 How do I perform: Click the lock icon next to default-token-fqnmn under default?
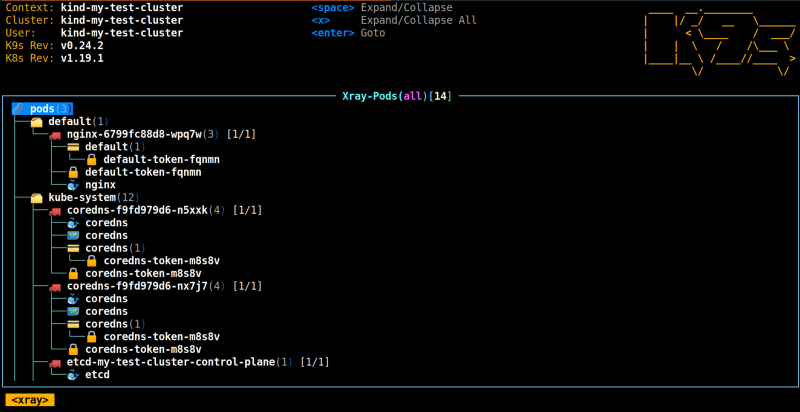coord(92,160)
